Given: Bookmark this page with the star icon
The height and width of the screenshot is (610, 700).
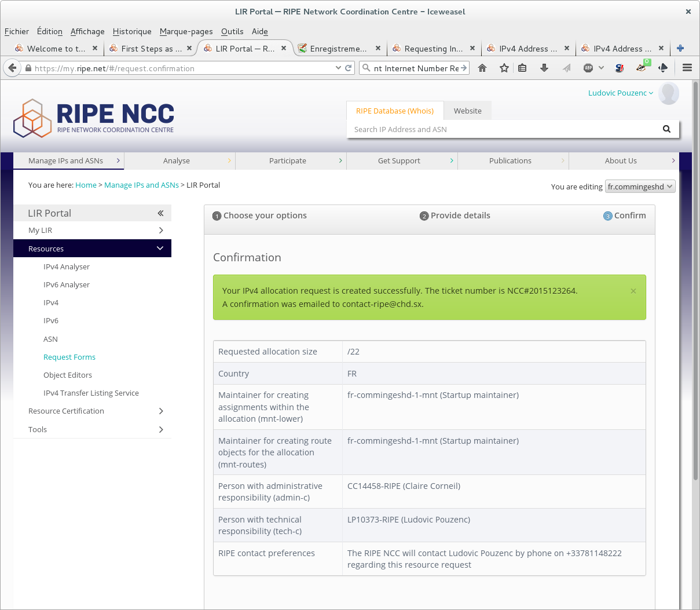Looking at the screenshot, I should pyautogui.click(x=504, y=68).
